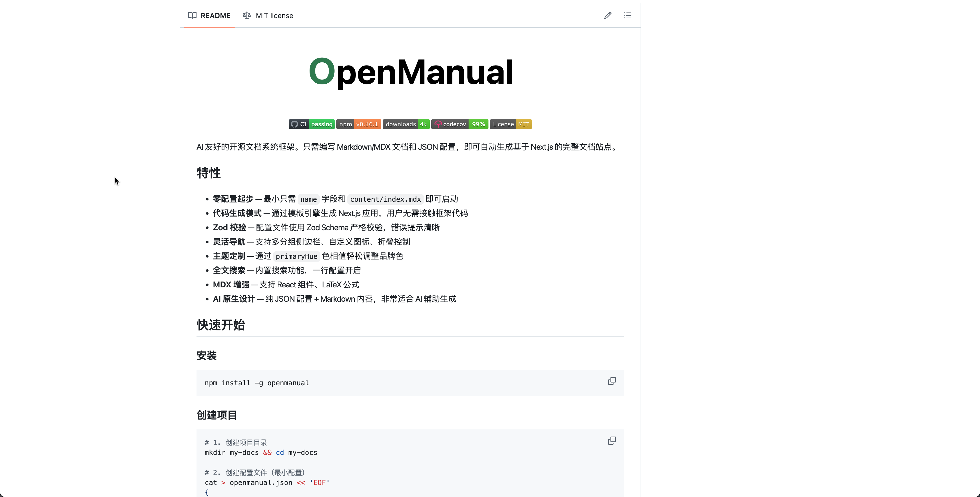
Task: Copy the create project code block
Action: click(612, 441)
